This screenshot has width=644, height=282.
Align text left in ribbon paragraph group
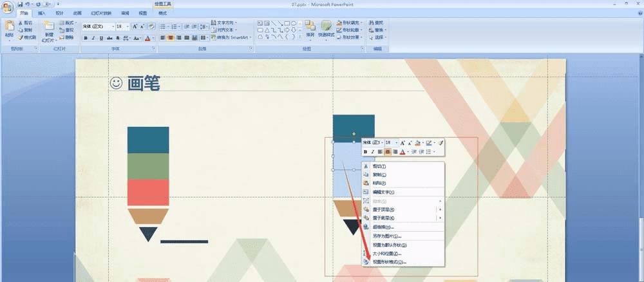click(x=163, y=38)
